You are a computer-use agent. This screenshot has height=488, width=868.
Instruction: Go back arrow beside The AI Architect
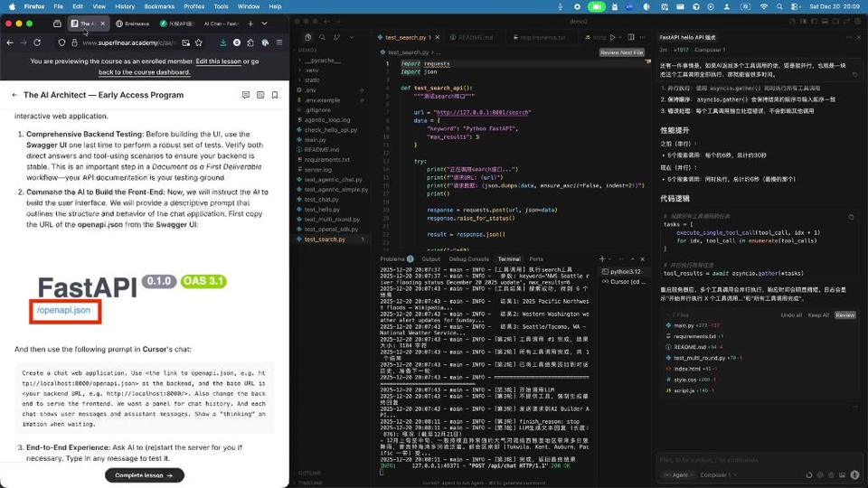click(x=14, y=95)
